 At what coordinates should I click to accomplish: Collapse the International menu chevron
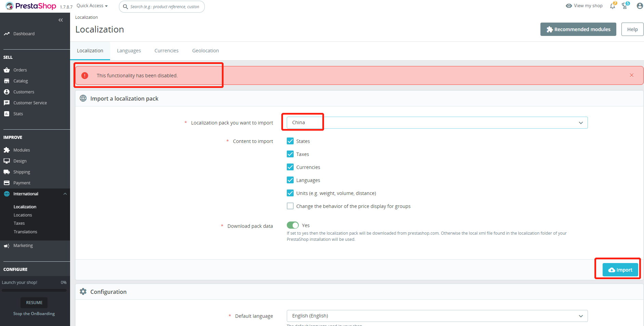click(65, 194)
